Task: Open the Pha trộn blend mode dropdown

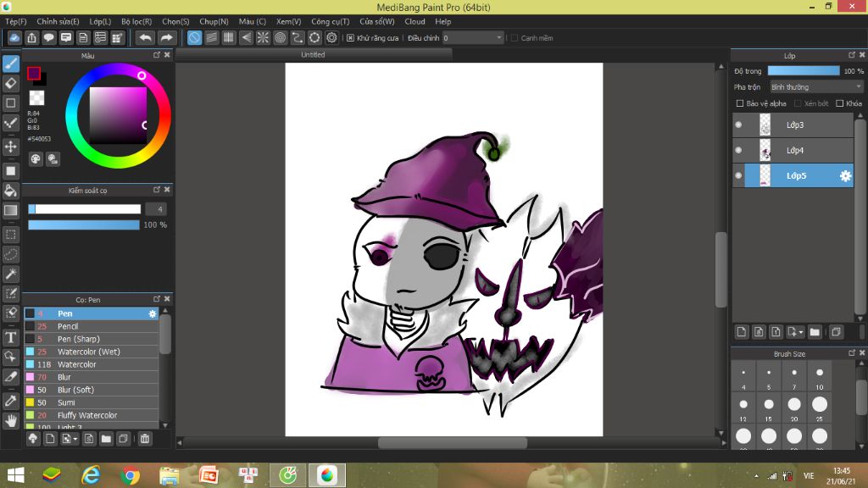Action: (816, 87)
